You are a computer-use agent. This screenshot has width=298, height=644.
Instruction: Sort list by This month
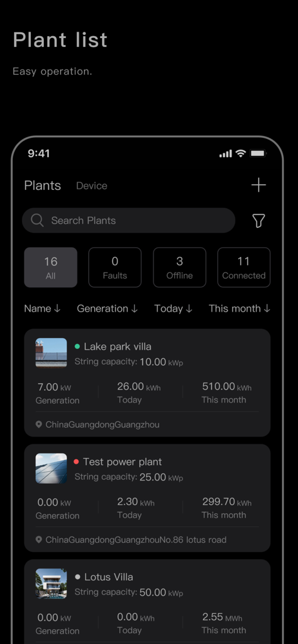click(239, 308)
